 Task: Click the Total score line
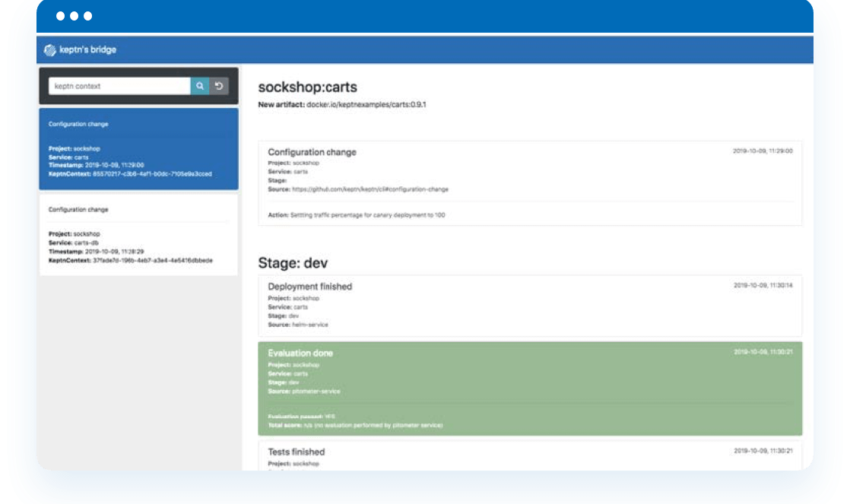(x=355, y=426)
